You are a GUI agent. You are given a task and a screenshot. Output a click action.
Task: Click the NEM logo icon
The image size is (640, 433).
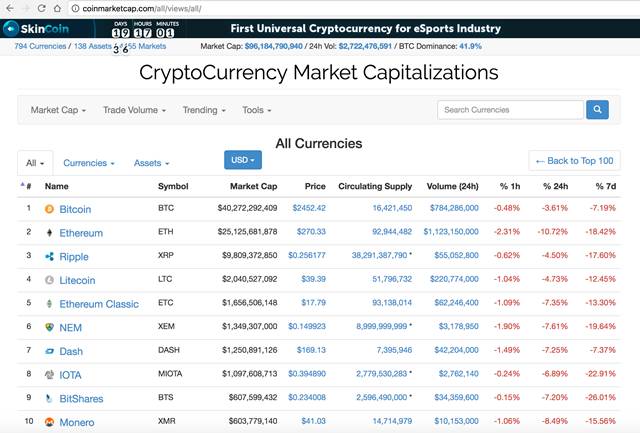tap(49, 327)
